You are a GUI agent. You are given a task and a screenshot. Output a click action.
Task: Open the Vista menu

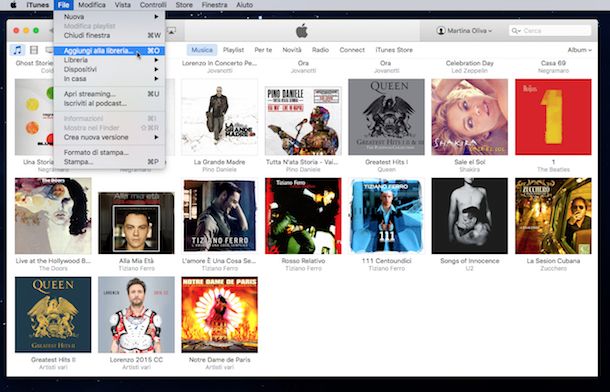pyautogui.click(x=123, y=5)
